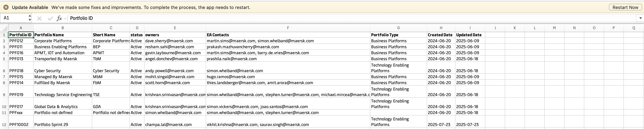
Task: Cancel formula entry with the X icon
Action: point(39,18)
